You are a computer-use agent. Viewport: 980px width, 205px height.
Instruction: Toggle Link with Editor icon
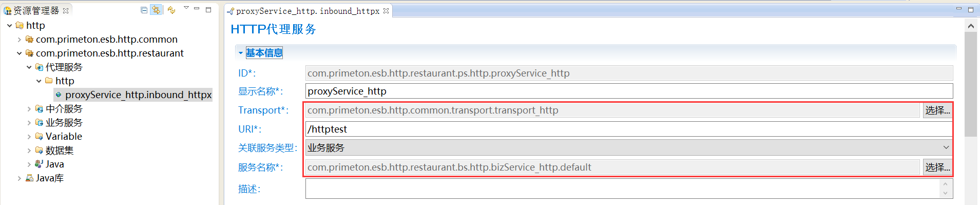click(156, 10)
